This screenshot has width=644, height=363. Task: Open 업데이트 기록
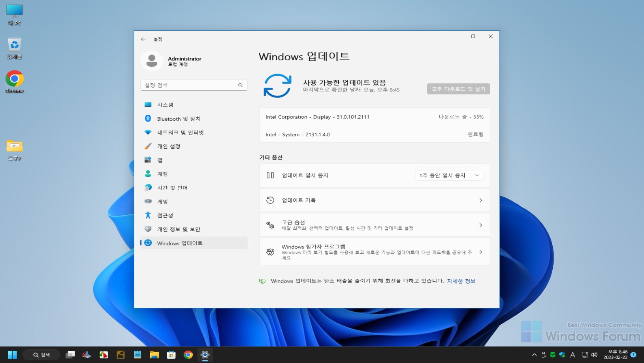click(375, 200)
